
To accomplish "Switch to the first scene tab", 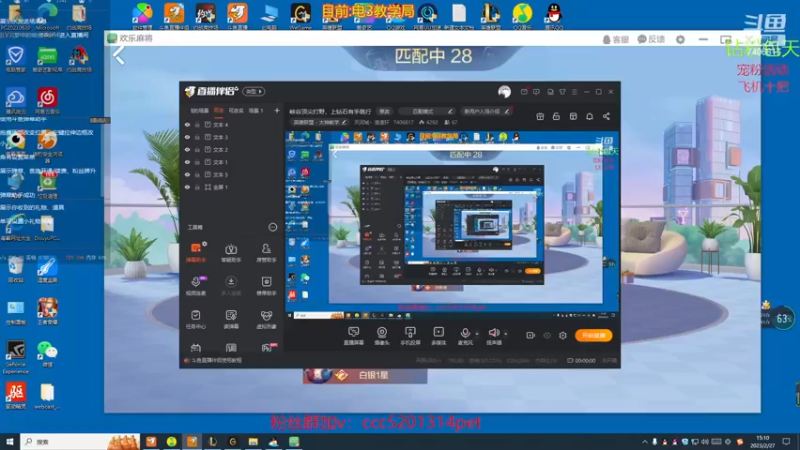I will tap(199, 110).
